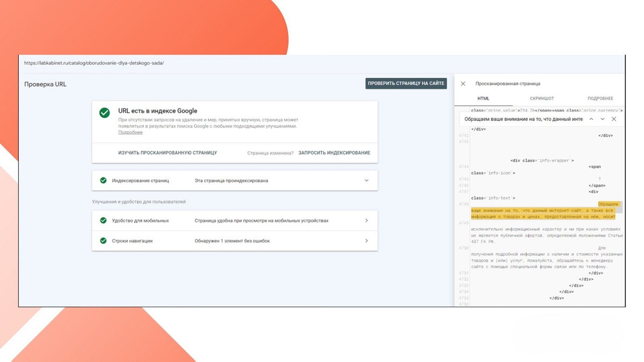Click green check icon for Строки навигации

(x=103, y=241)
